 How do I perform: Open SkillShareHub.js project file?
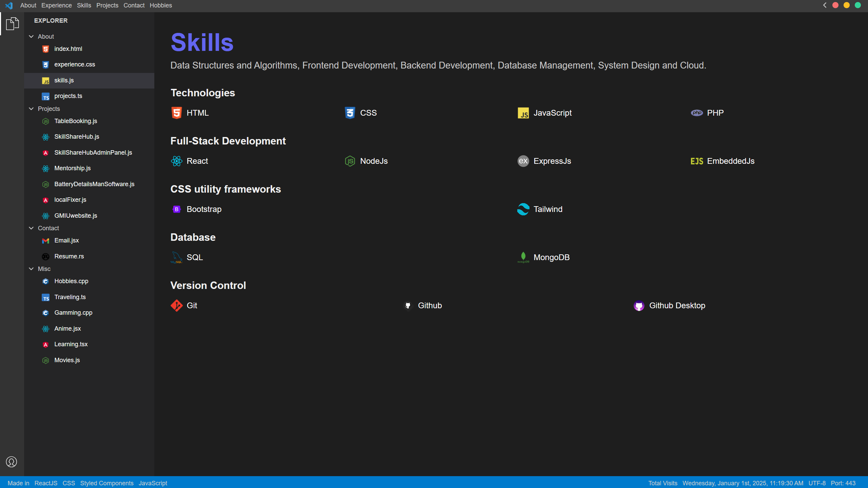click(x=89, y=137)
